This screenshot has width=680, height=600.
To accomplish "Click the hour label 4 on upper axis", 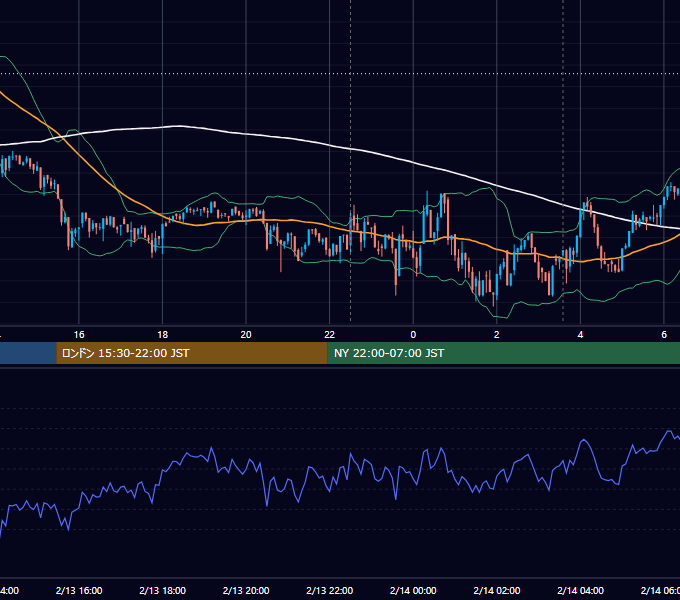I will tap(580, 335).
